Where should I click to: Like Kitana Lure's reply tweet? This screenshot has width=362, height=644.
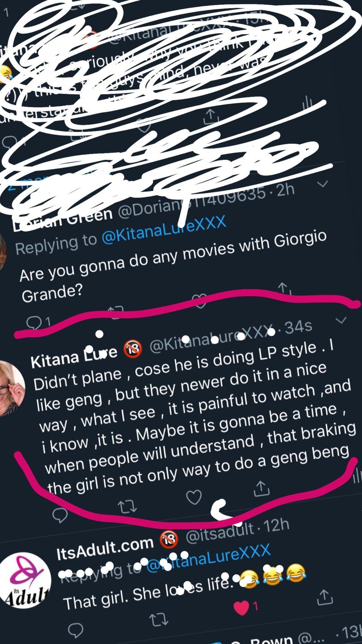(194, 497)
